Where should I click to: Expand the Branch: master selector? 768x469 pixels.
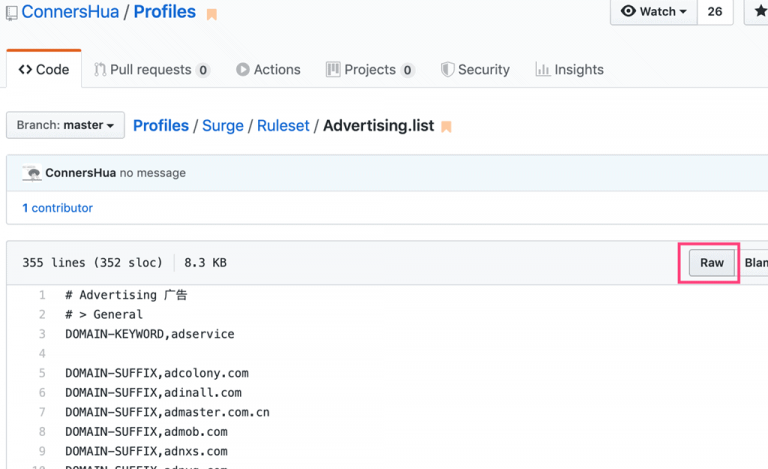65,125
